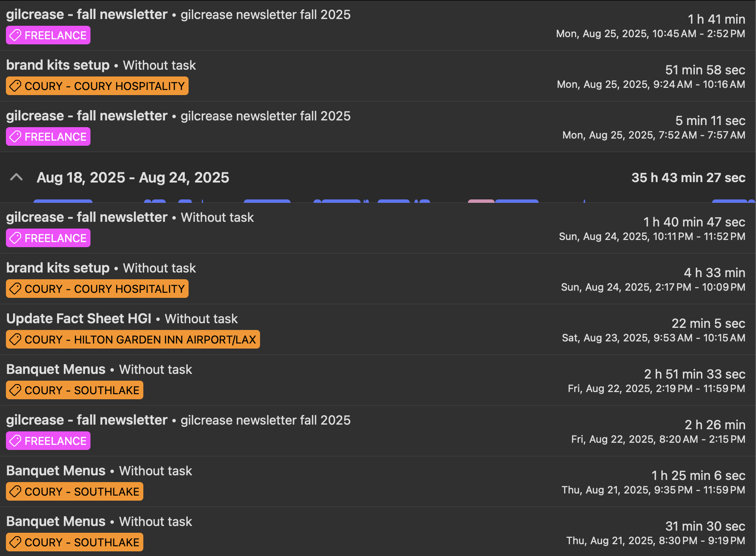This screenshot has height=556, width=756.
Task: Click FREELANCE tag icon on the 2 h 26 min entry
Action: [x=16, y=441]
